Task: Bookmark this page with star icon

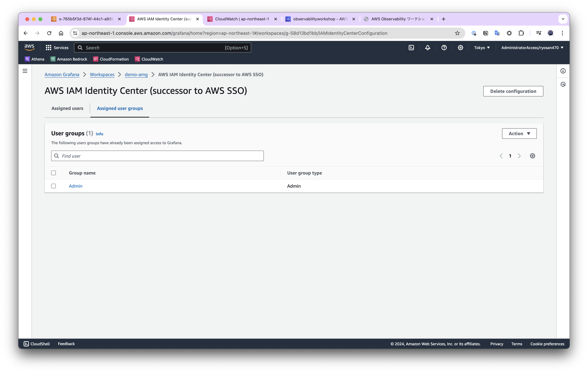Action: point(457,33)
